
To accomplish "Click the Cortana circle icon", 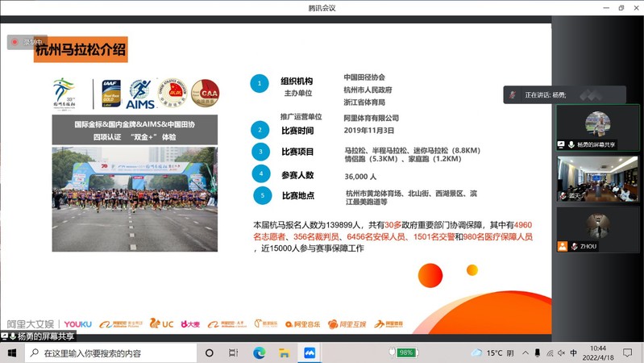I will click(209, 353).
